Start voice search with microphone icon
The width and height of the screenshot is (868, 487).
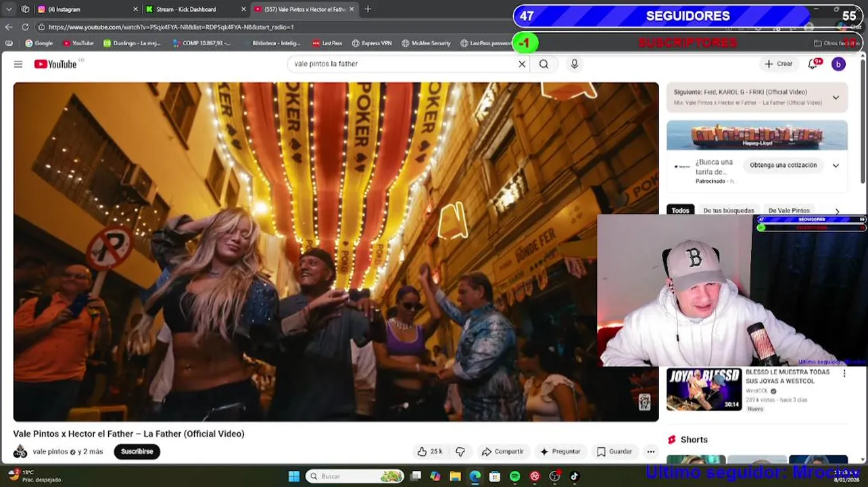coord(574,64)
